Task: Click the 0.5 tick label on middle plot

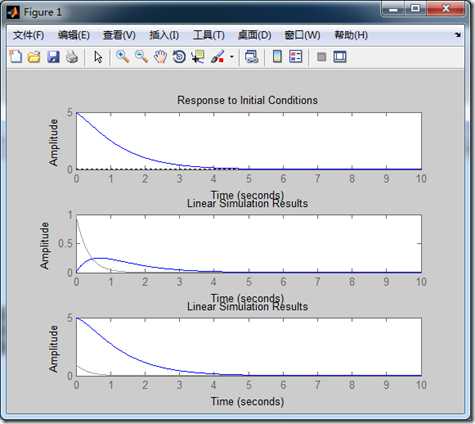Action: click(65, 243)
